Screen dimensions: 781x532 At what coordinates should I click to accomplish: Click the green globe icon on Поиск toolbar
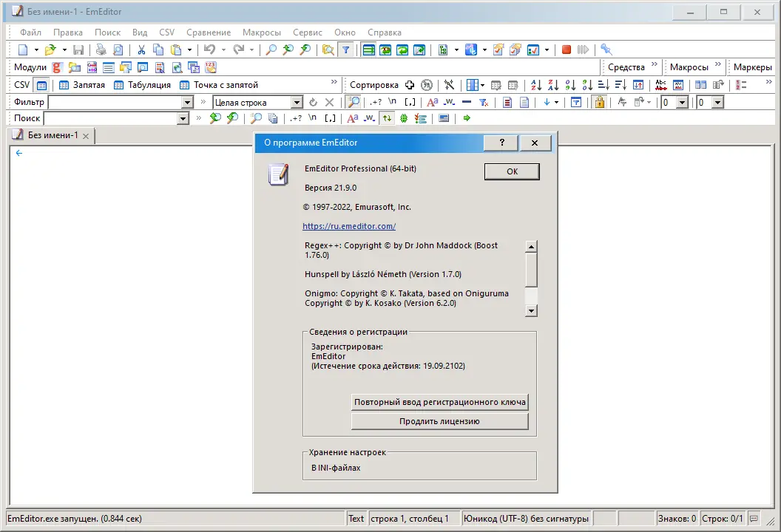(x=404, y=118)
